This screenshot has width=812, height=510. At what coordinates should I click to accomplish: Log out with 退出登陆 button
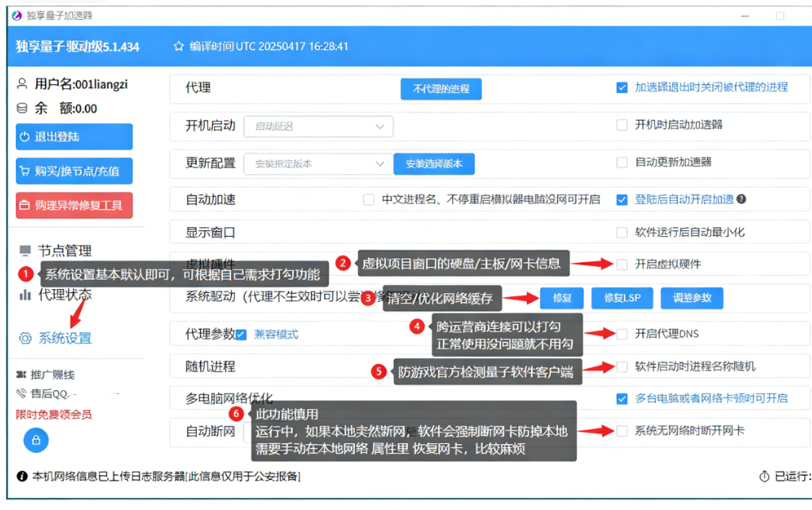[x=74, y=137]
